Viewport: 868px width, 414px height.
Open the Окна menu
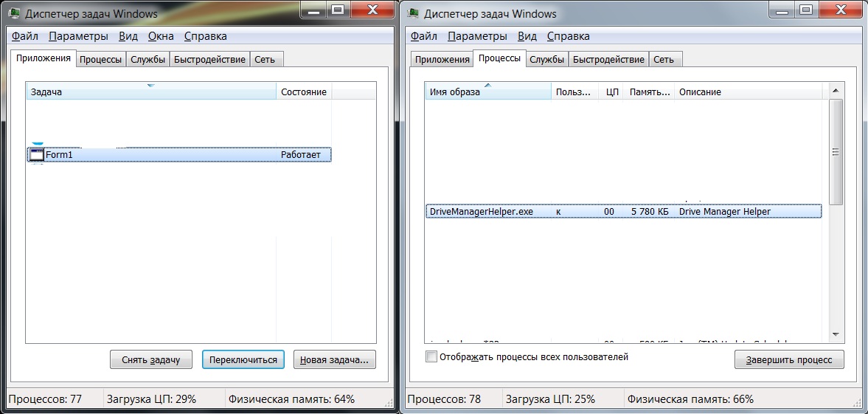click(161, 36)
